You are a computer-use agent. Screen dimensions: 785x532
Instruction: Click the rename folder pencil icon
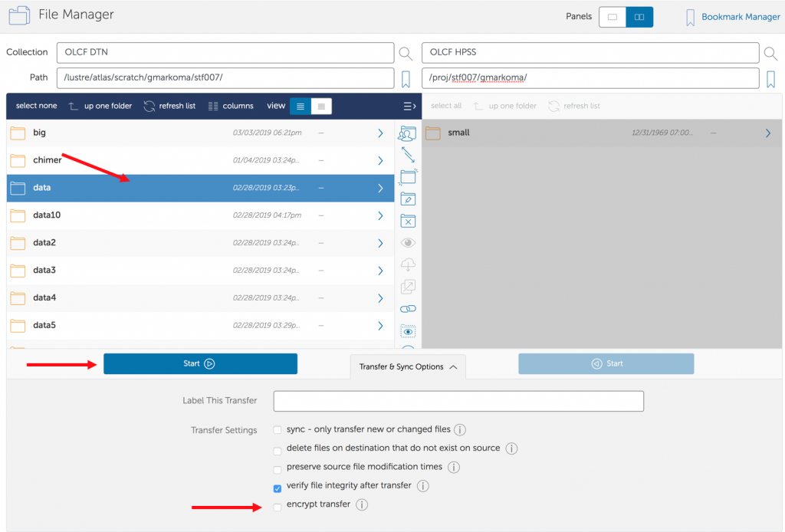coord(408,199)
